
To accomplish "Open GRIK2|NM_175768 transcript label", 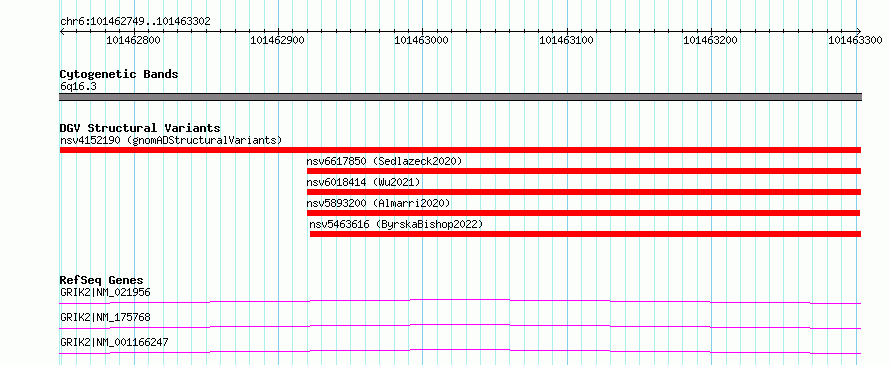I will (105, 317).
